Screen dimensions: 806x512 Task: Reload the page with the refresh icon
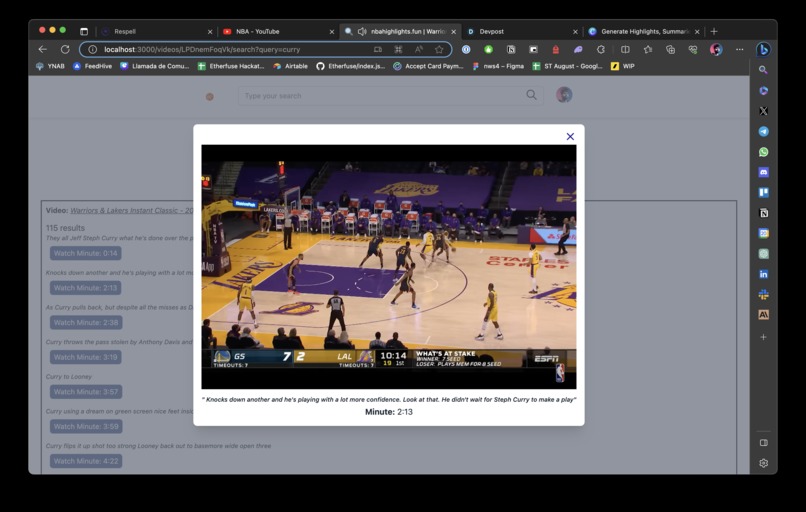[x=65, y=49]
